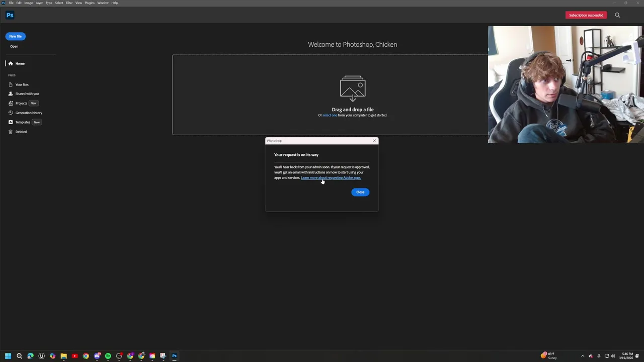The height and width of the screenshot is (362, 644).
Task: Show hidden system tray icons
Action: pyautogui.click(x=583, y=356)
